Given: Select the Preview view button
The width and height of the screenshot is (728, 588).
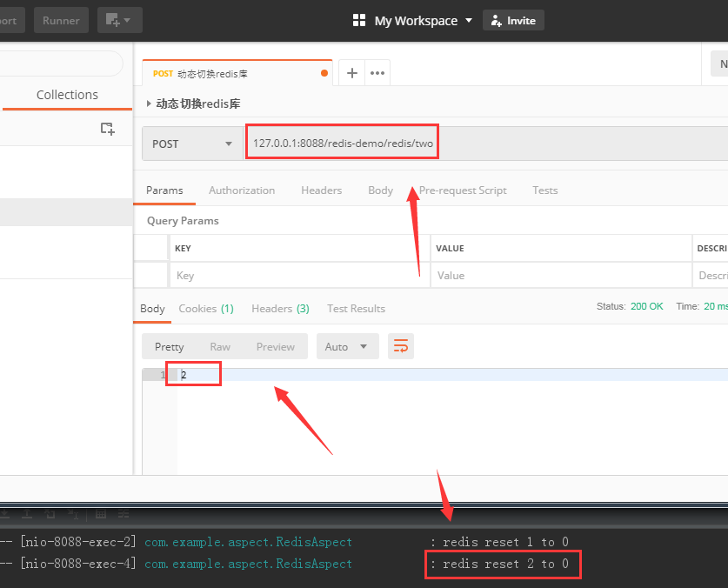Looking at the screenshot, I should (276, 346).
